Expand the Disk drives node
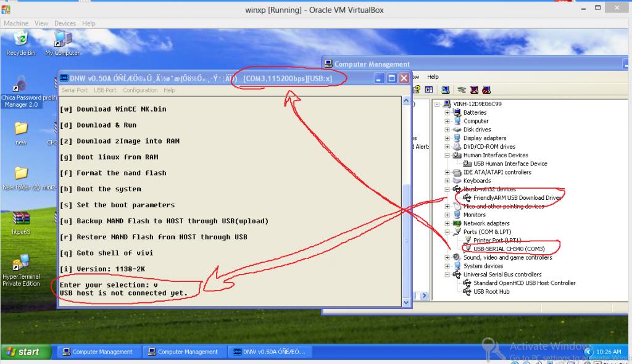The image size is (632, 364). [447, 130]
